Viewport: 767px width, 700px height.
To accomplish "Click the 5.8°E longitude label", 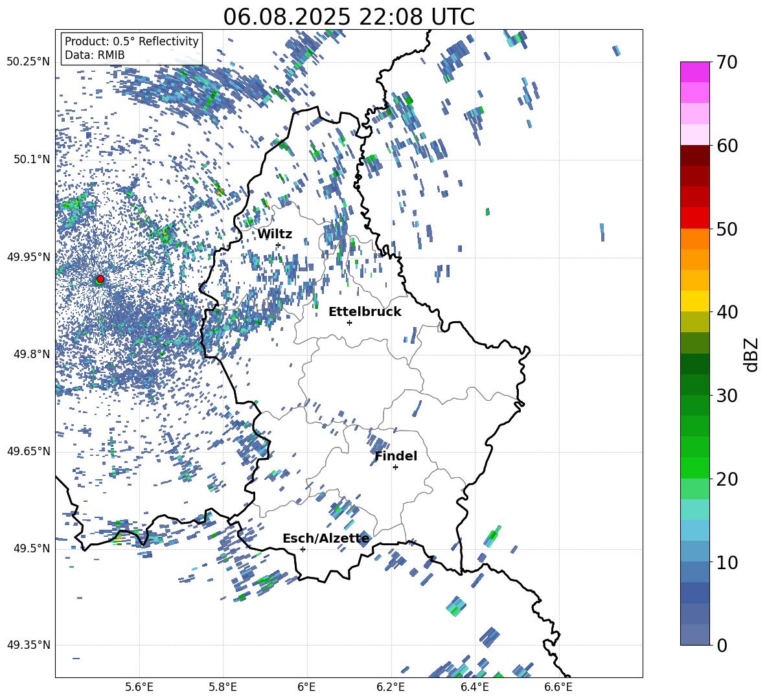I will [223, 688].
